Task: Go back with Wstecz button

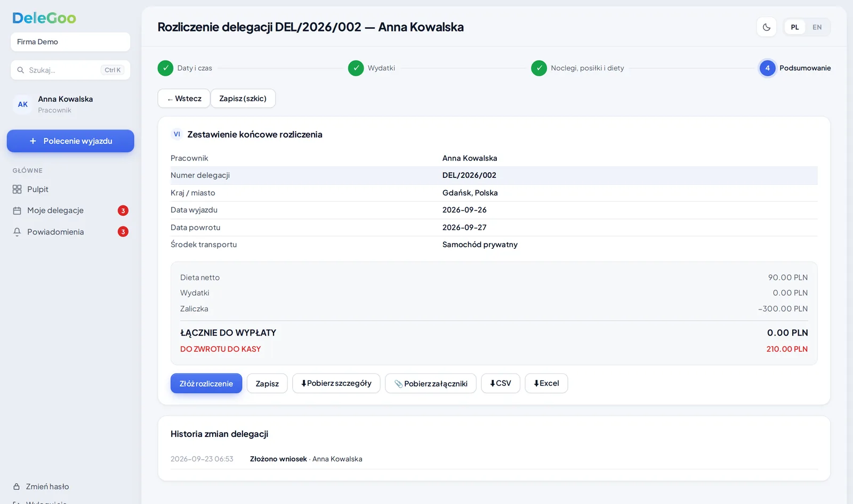Action: (184, 99)
